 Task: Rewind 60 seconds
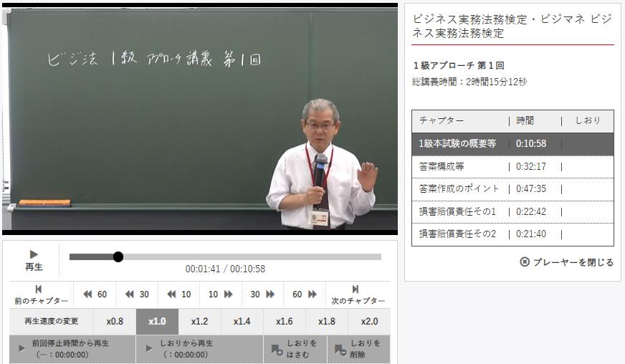tap(95, 294)
